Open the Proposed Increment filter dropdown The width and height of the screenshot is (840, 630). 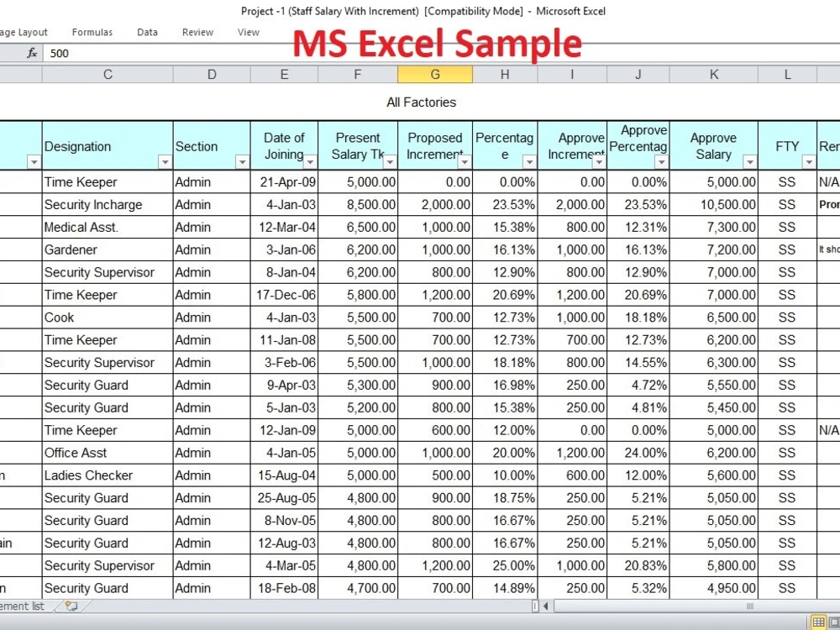pyautogui.click(x=465, y=162)
